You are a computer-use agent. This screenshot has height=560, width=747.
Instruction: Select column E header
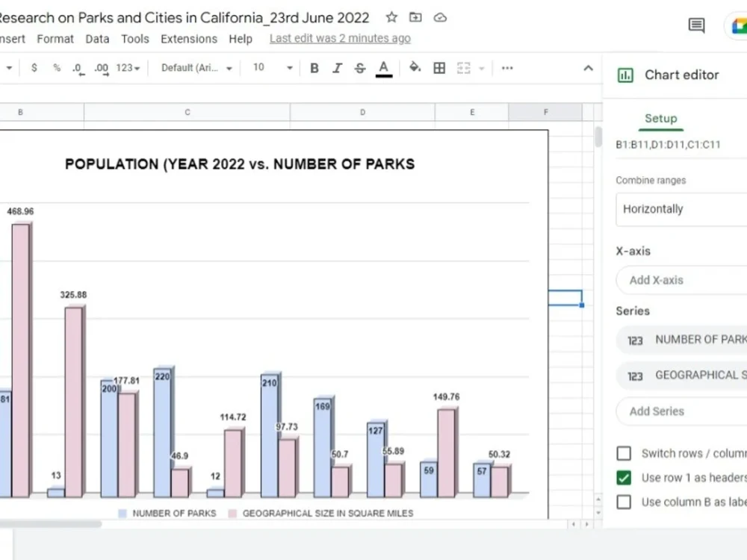pyautogui.click(x=471, y=113)
